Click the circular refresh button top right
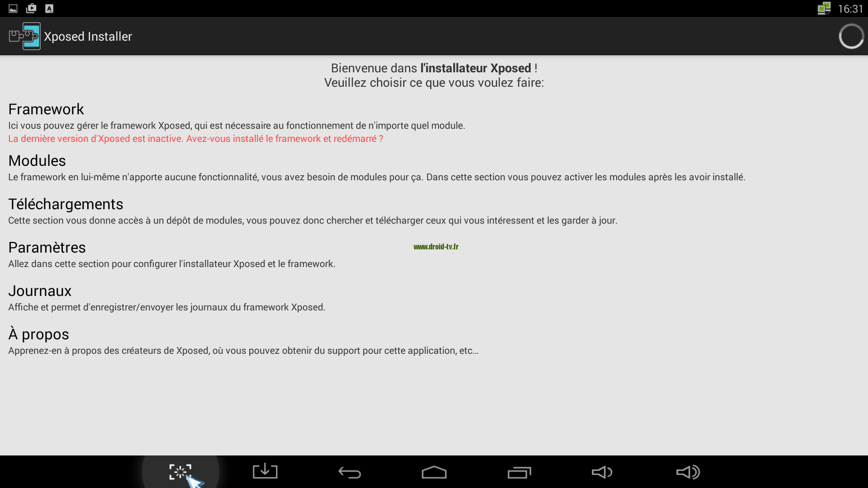The height and width of the screenshot is (488, 868). 851,36
